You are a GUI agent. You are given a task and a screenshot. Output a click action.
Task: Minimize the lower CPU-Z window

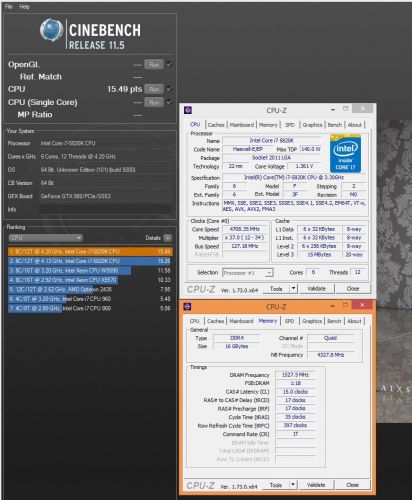(x=332, y=306)
